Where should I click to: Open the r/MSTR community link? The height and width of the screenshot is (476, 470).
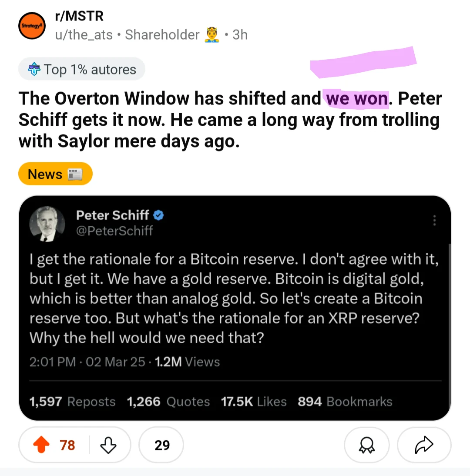click(79, 16)
